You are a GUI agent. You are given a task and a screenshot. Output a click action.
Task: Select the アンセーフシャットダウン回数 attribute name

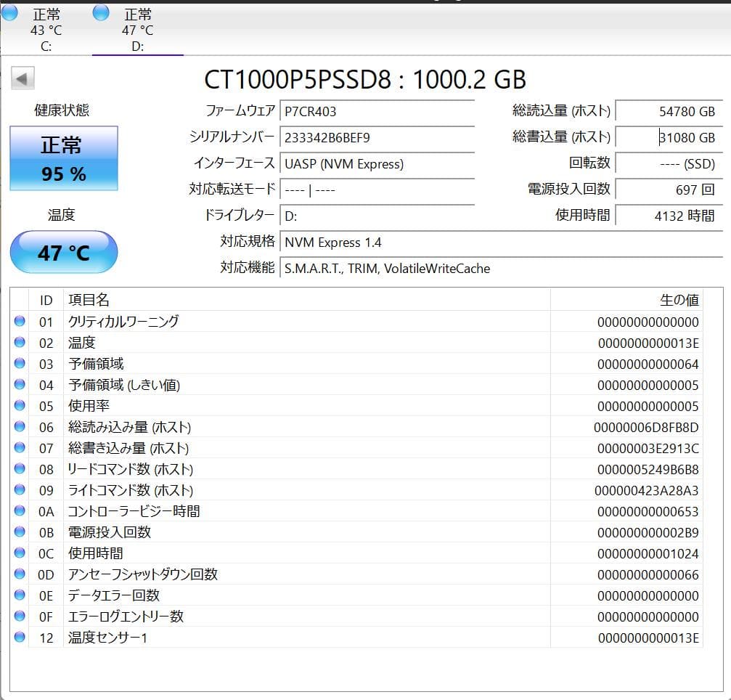coord(143,574)
